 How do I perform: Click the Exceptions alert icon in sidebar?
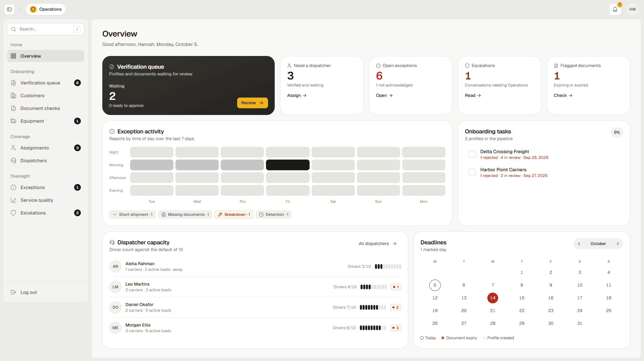click(x=13, y=187)
